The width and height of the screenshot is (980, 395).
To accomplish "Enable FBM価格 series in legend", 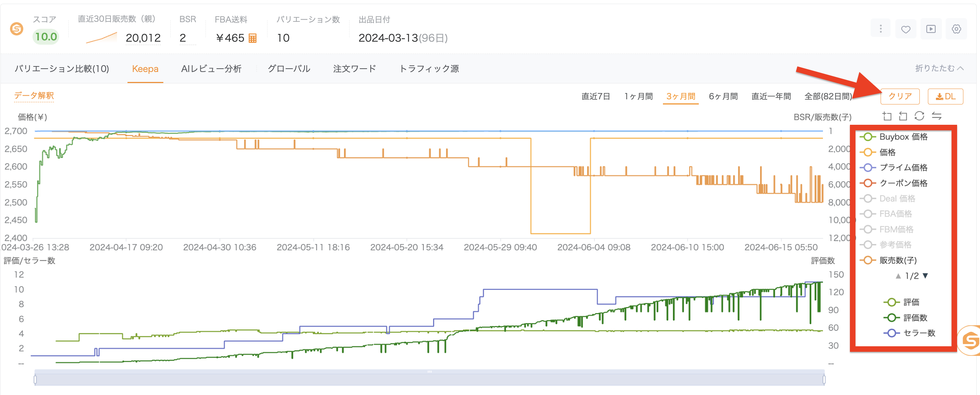I will coord(887,229).
